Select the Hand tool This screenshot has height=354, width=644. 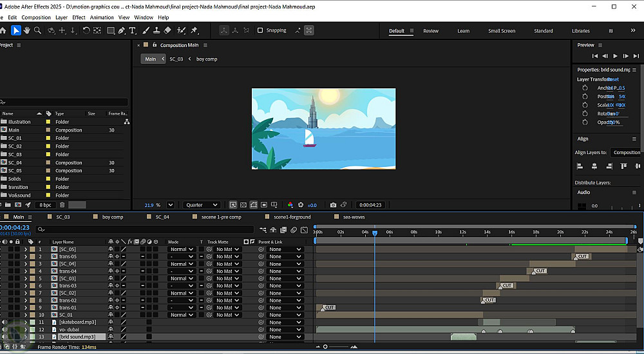(x=27, y=30)
